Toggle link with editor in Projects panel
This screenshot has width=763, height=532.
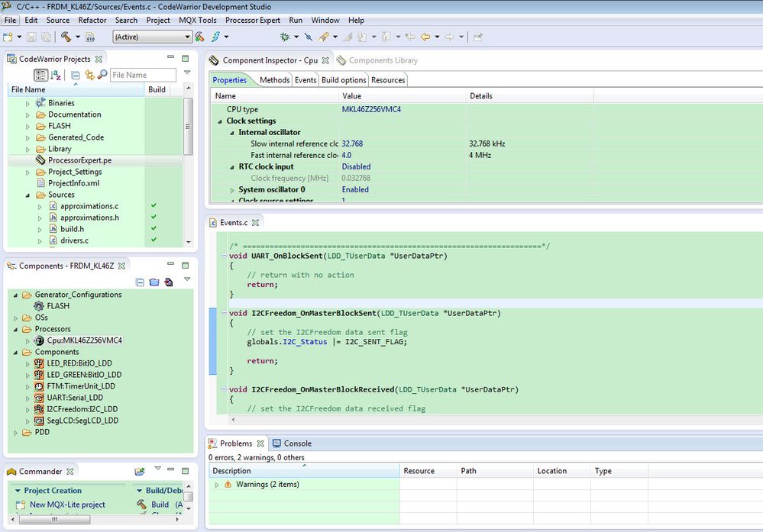tap(89, 75)
